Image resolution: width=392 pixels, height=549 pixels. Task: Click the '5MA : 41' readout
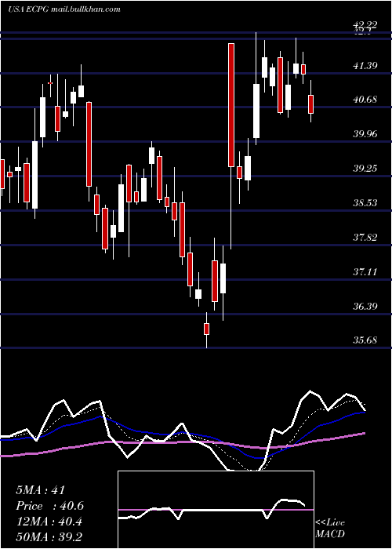click(x=41, y=490)
